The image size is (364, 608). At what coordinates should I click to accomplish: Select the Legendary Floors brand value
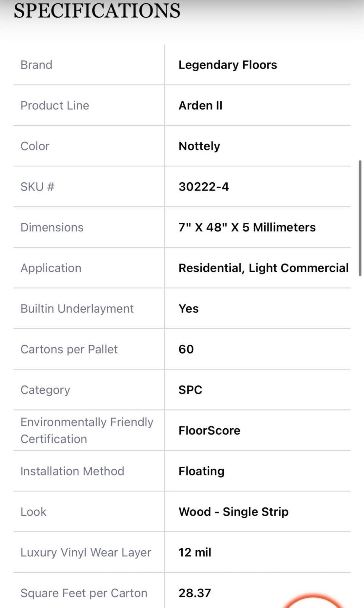(228, 65)
